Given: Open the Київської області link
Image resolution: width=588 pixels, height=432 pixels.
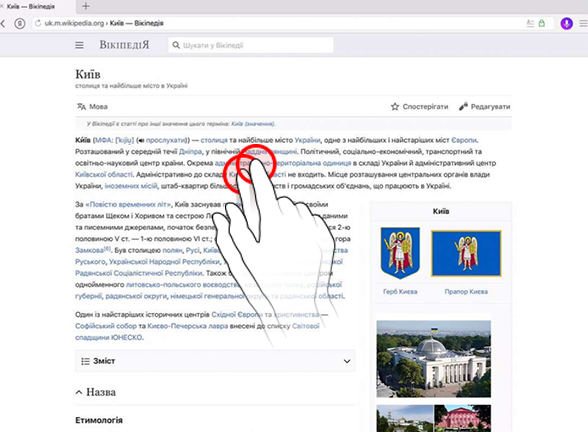Looking at the screenshot, I should [x=104, y=174].
